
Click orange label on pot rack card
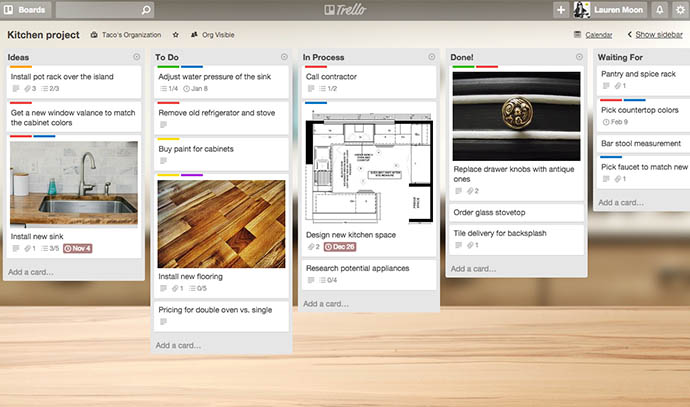(x=21, y=67)
